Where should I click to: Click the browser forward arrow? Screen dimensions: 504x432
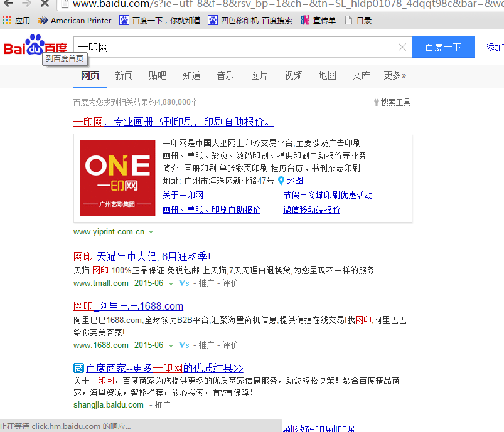tap(26, 3)
